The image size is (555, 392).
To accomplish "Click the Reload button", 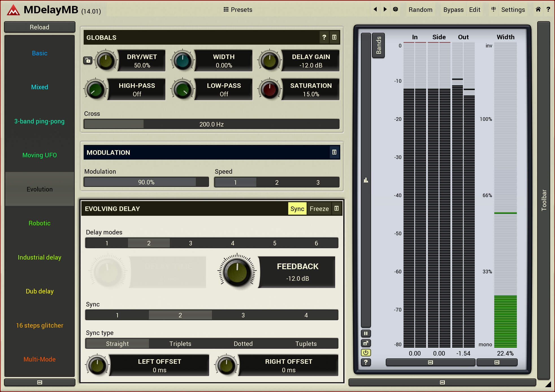I will pos(40,27).
